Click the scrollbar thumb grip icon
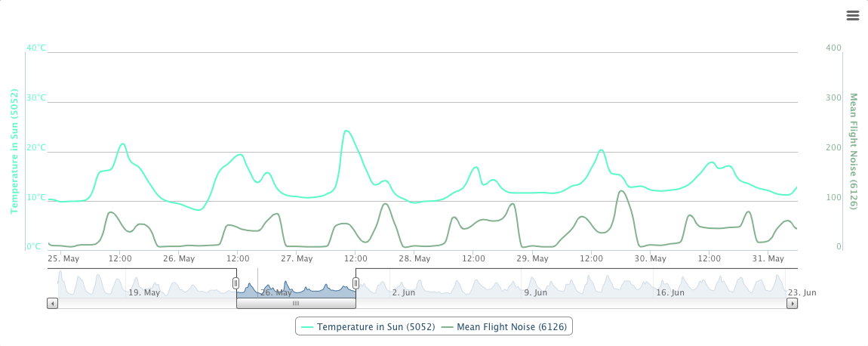Viewport: 868px width, 346px height. pos(296,303)
